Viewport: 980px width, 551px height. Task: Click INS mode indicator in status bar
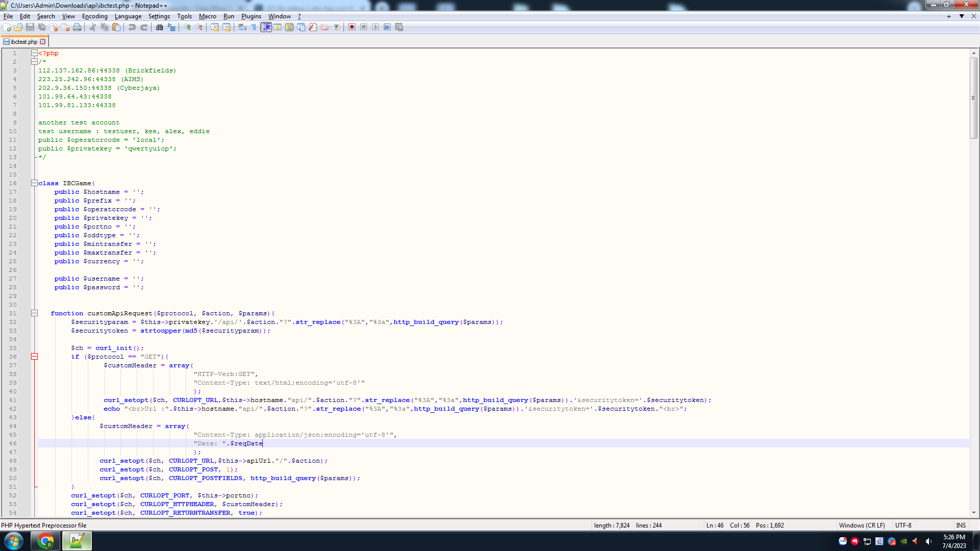click(961, 525)
